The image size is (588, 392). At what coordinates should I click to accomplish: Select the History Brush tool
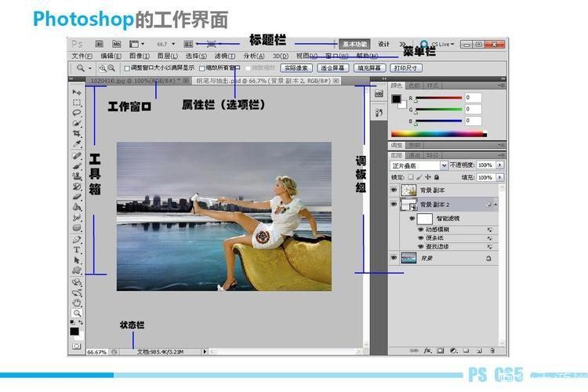[x=77, y=187]
